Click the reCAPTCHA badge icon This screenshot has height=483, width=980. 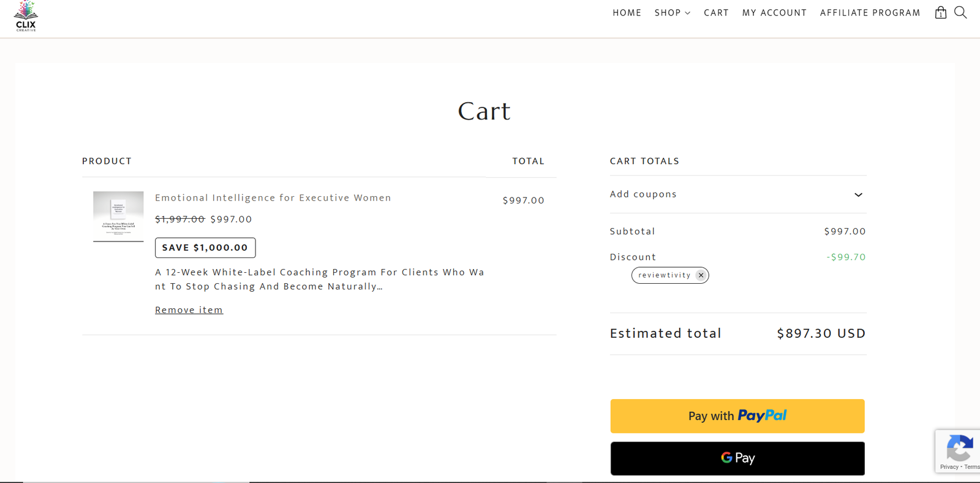(x=959, y=447)
